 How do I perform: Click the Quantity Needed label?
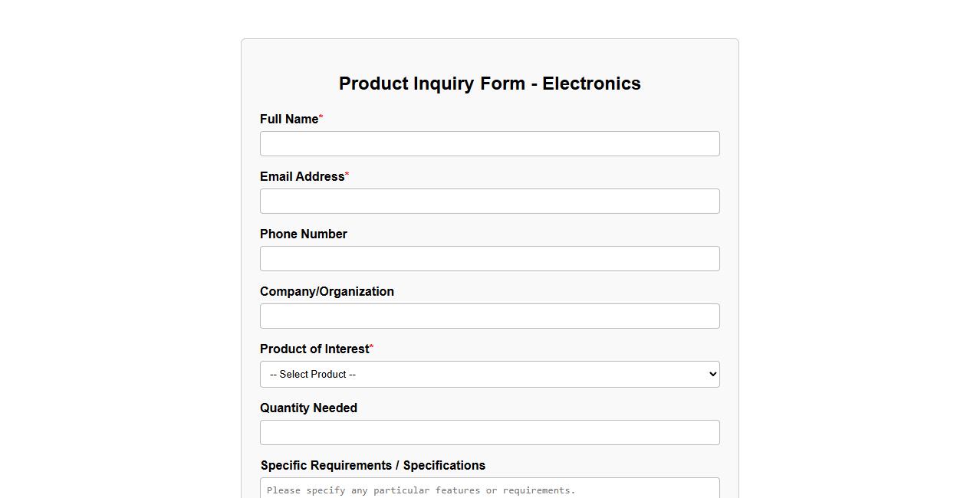tap(308, 408)
